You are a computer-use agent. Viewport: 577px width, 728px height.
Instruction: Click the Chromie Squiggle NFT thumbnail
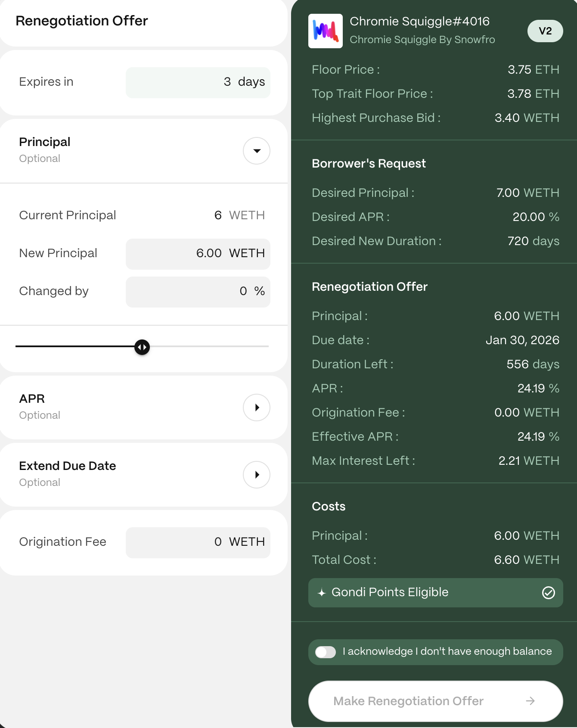point(325,31)
